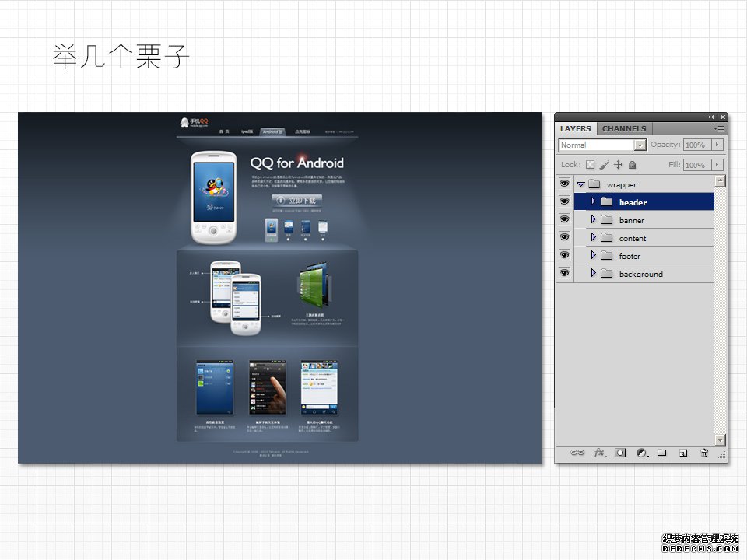Click the background group folder icon
The image size is (747, 560).
click(606, 273)
